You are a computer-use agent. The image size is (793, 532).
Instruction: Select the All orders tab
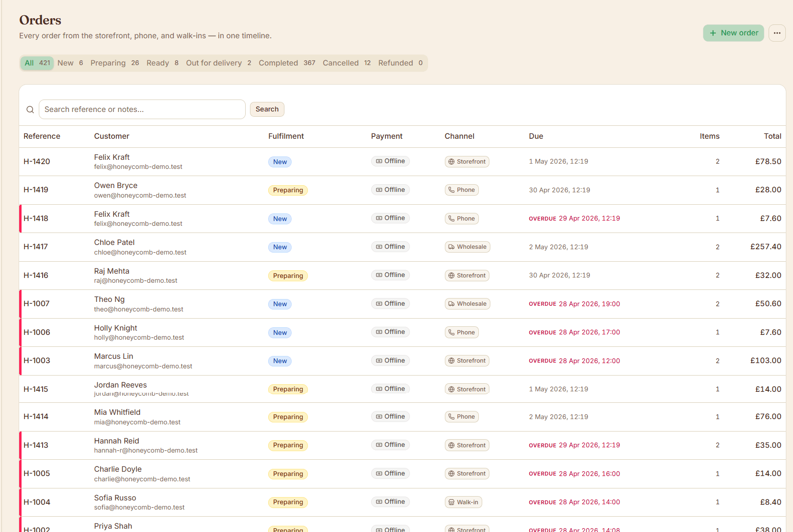pos(37,63)
